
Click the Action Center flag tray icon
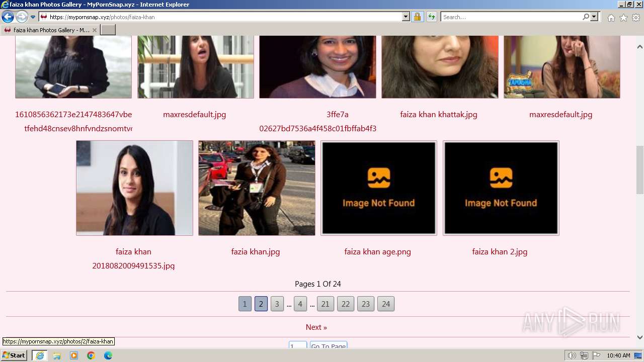tap(596, 355)
